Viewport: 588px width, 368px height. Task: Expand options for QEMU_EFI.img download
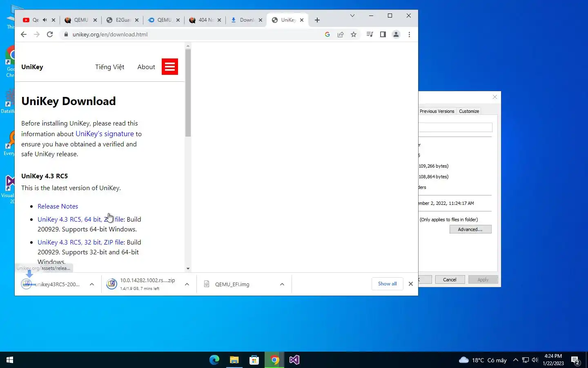282,284
